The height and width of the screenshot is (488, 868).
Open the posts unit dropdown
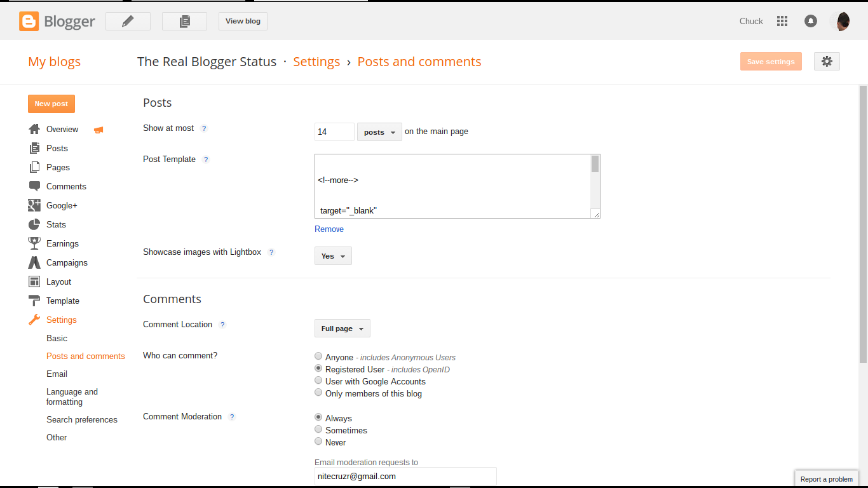[379, 132]
